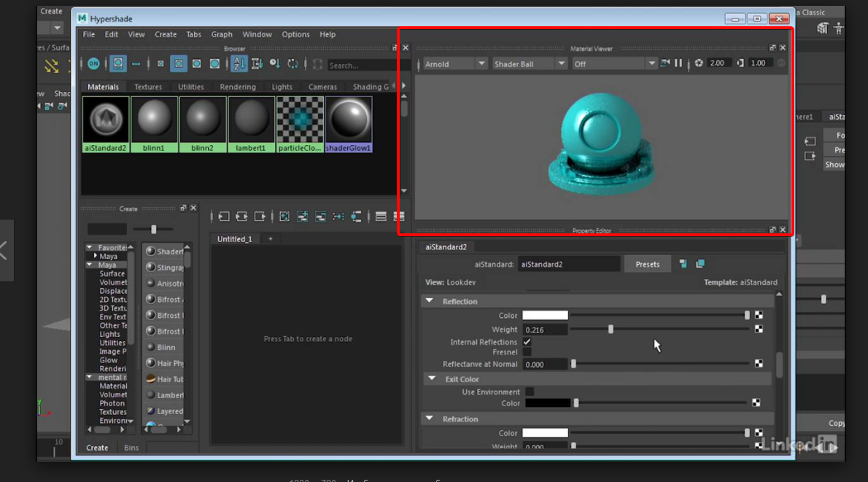Click the Material Viewer camera sync icon
This screenshot has height=482, width=868.
[664, 63]
